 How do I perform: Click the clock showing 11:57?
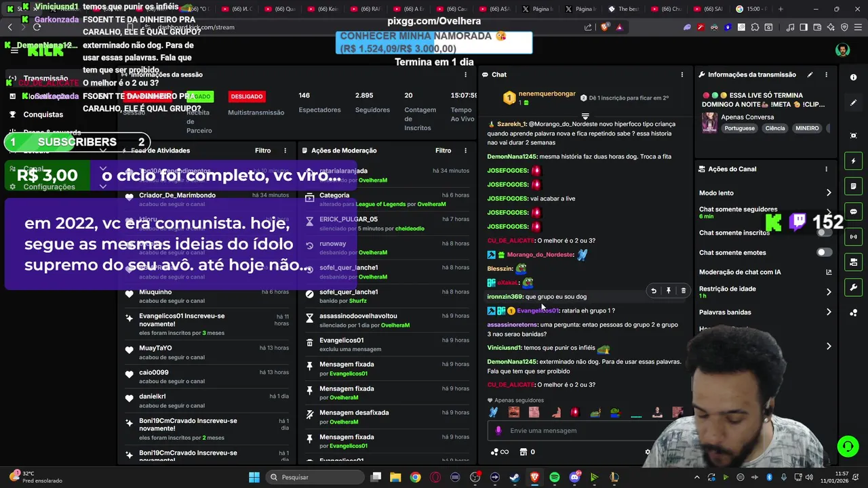tap(841, 473)
